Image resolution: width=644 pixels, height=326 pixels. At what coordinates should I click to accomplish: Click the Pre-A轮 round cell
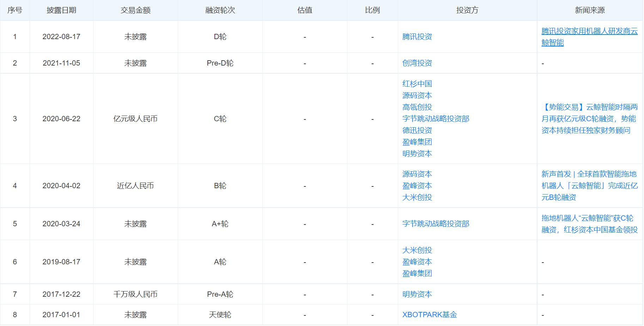click(220, 294)
